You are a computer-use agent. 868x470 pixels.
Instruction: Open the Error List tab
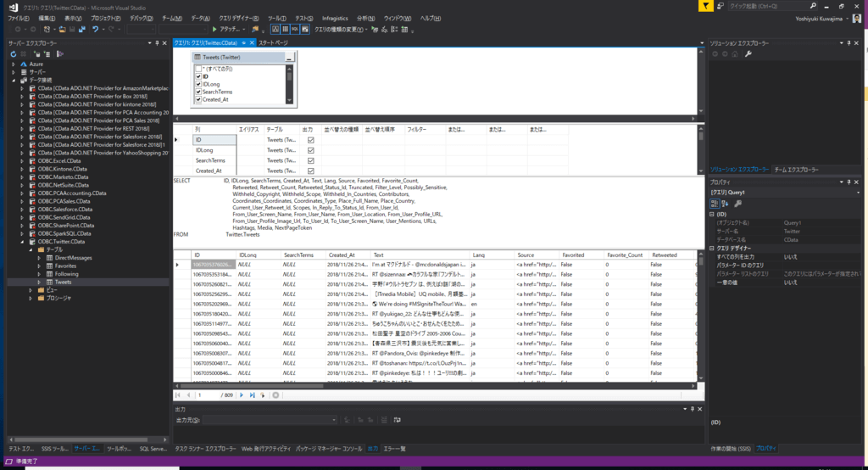[x=395, y=448]
